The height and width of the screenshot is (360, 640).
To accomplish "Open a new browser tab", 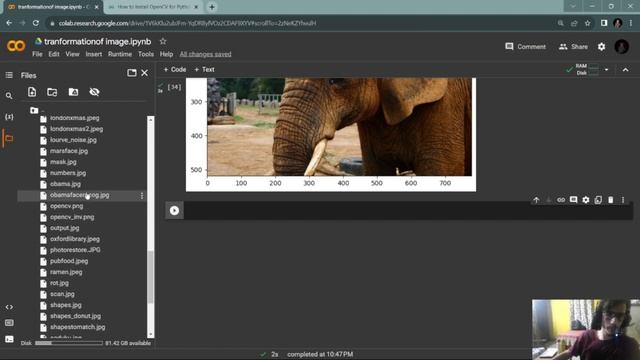I will [x=212, y=7].
